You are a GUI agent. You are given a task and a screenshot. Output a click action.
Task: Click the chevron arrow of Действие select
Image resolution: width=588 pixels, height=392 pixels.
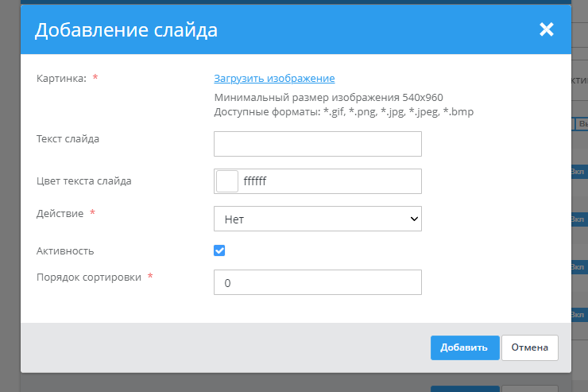coord(412,219)
